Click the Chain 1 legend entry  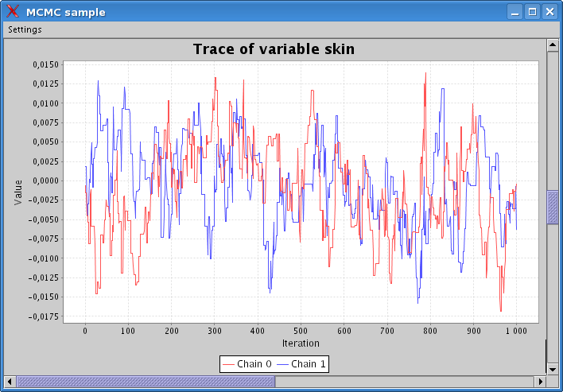(301, 364)
